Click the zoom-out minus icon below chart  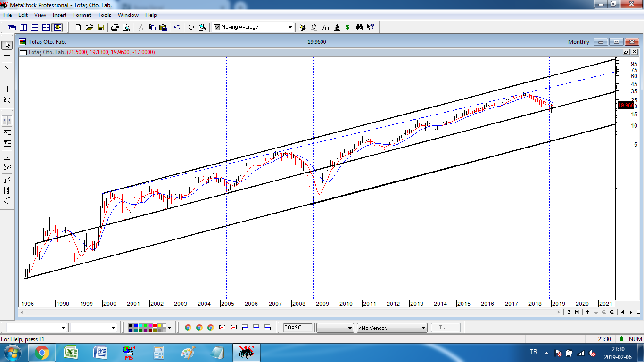point(604,312)
